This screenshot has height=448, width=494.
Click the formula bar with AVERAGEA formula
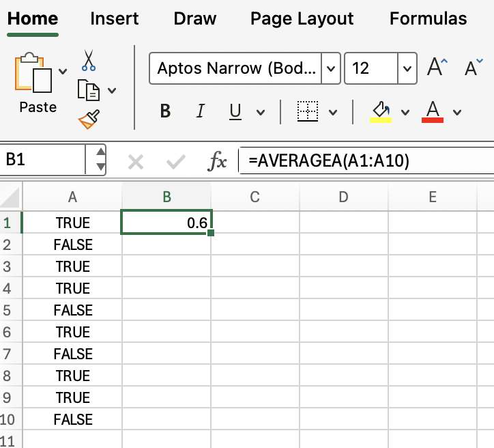[366, 160]
